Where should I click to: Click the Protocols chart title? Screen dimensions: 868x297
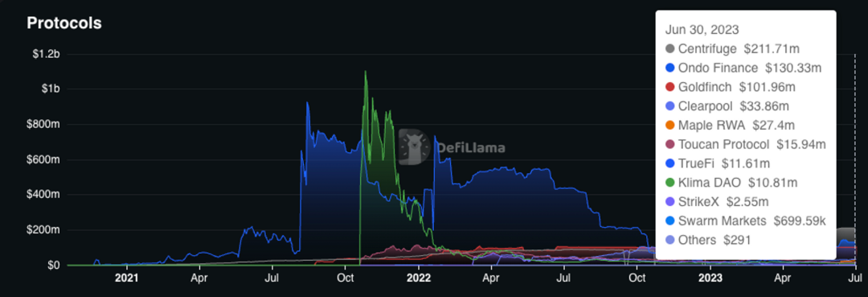pos(64,23)
